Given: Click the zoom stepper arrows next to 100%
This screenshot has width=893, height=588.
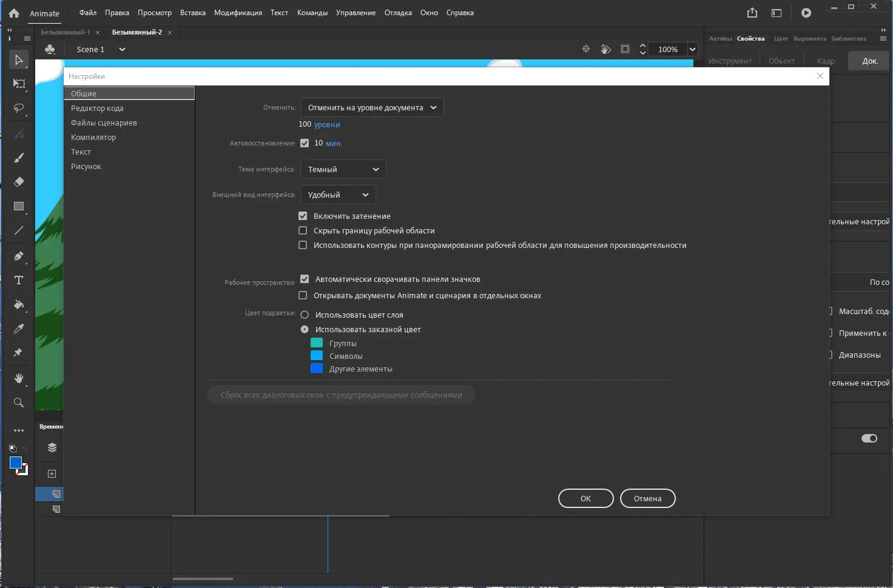Looking at the screenshot, I should 643,49.
